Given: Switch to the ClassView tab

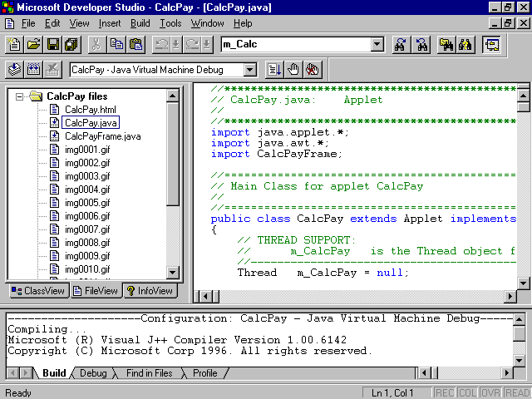Looking at the screenshot, I should point(39,291).
